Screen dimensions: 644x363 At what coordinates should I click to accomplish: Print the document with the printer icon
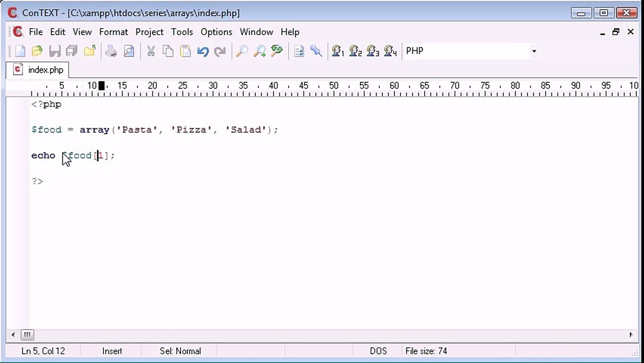[111, 51]
